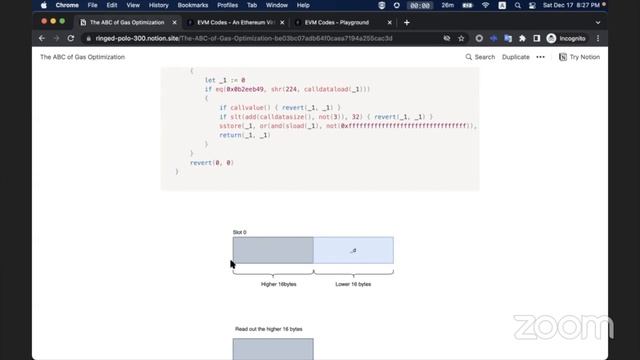640x360 pixels.
Task: Open the Chrome three-dot menu
Action: (598, 38)
